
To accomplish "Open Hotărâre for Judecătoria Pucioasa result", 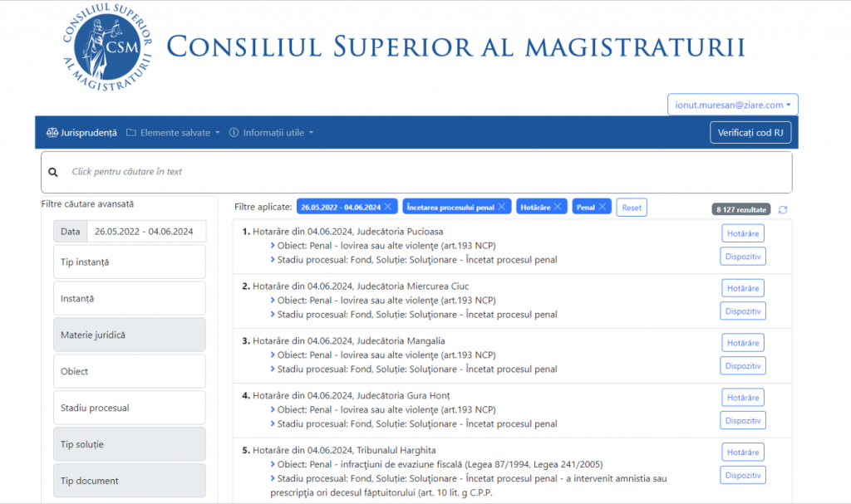I will tap(743, 233).
